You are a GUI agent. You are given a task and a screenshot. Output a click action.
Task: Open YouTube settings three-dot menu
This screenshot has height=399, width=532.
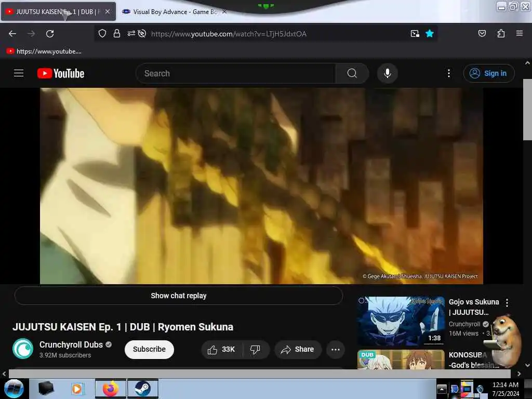coord(448,73)
